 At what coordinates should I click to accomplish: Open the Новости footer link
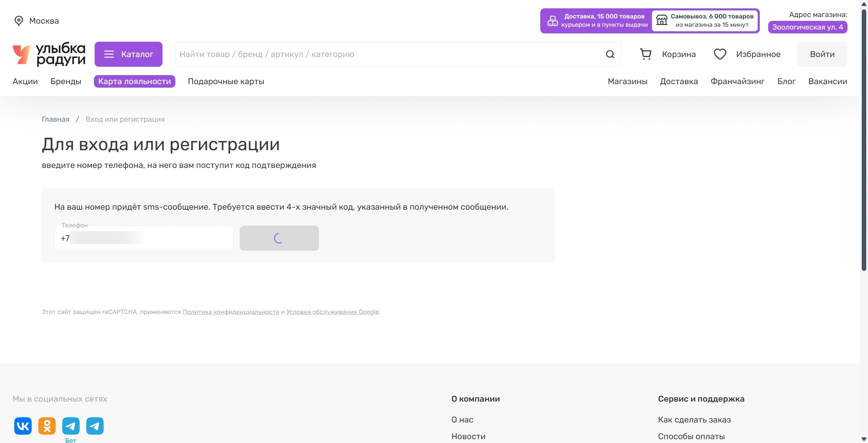468,436
